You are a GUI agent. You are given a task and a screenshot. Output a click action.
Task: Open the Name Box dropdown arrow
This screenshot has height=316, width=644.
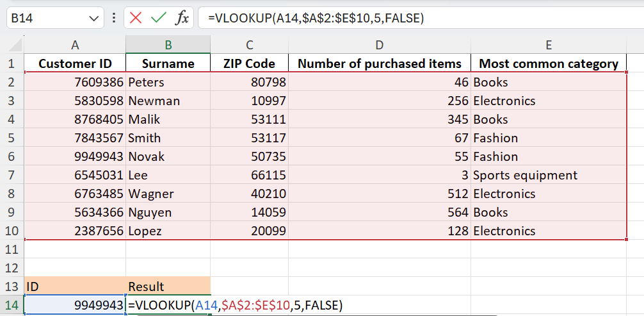point(93,19)
